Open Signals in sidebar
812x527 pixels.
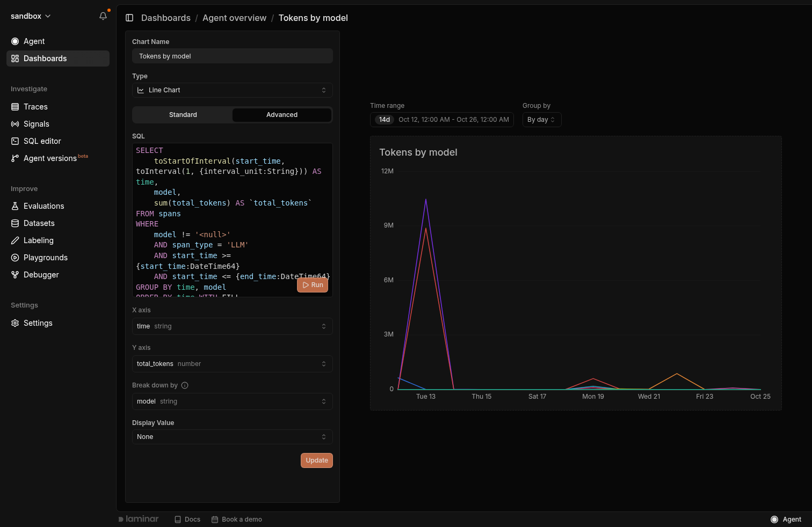point(58,124)
